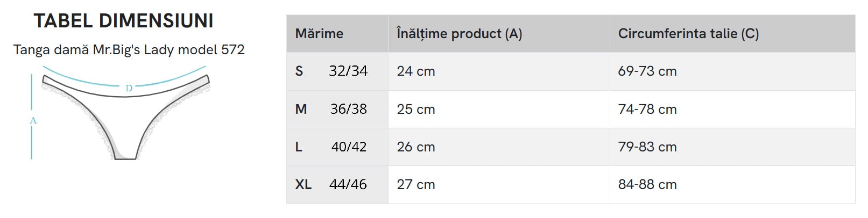This screenshot has height=218, width=868.
Task: Click the 27 cm height value
Action: [x=416, y=184]
